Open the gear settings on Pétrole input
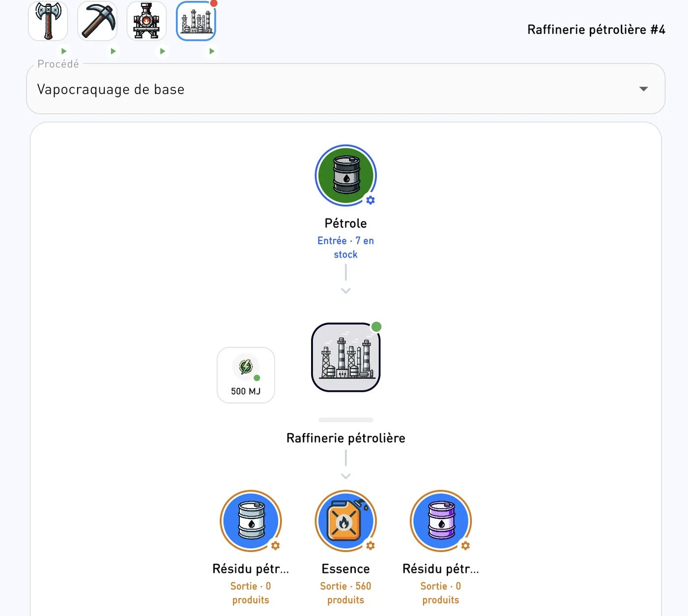 click(371, 200)
